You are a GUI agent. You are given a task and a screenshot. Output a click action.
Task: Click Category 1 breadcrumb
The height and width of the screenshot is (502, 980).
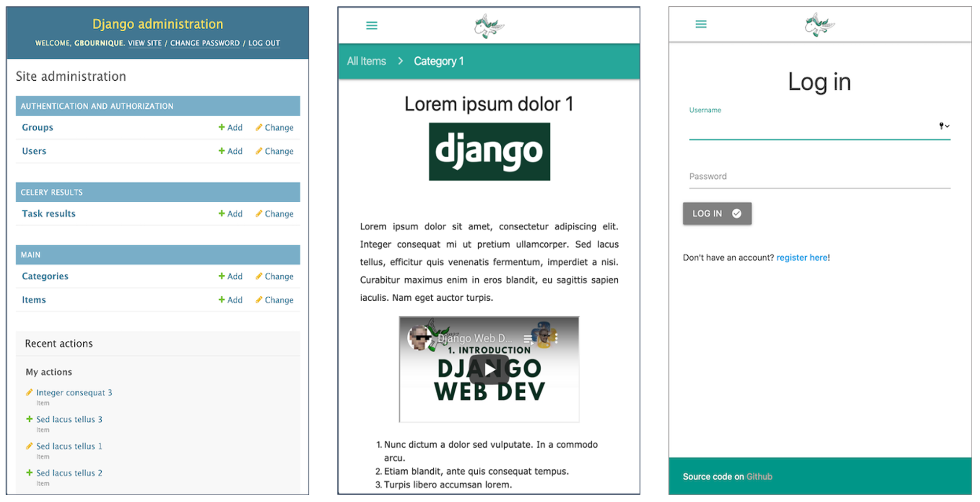(439, 61)
